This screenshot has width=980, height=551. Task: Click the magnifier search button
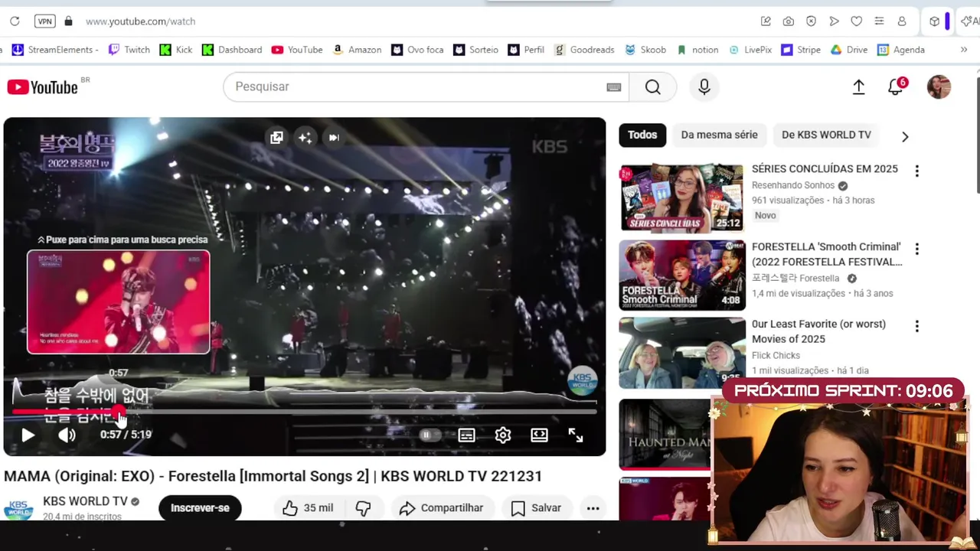pos(652,87)
